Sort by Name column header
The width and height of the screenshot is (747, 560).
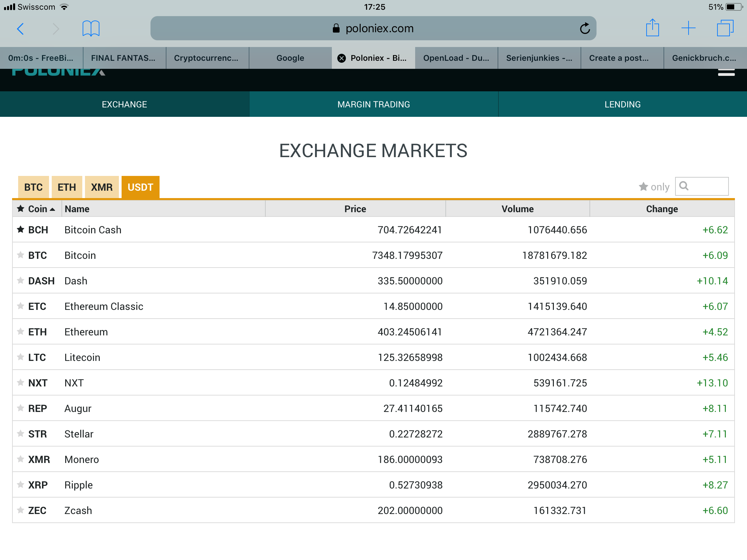tap(164, 209)
